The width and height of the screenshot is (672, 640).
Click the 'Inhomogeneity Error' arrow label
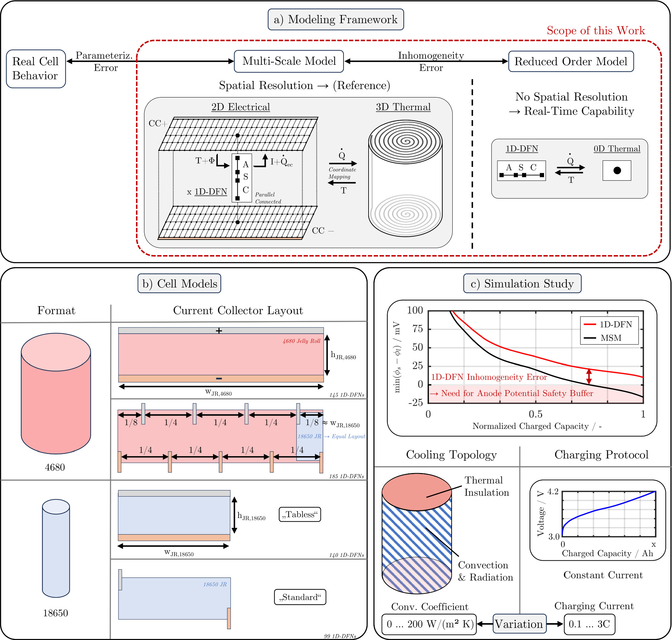point(431,61)
